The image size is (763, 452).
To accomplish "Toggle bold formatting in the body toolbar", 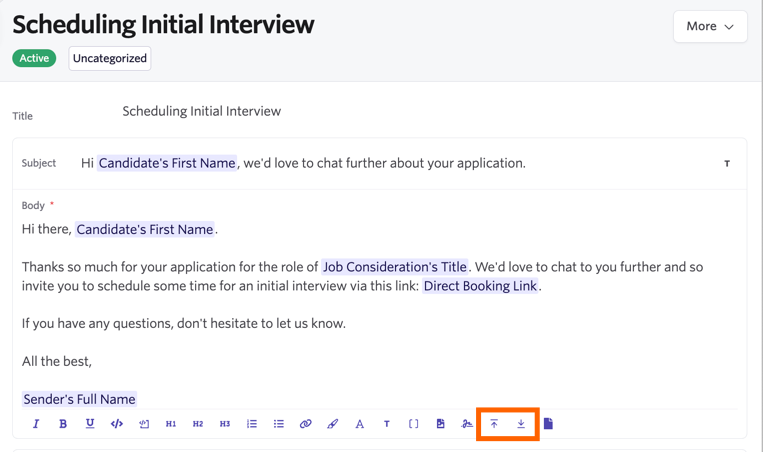I will [63, 424].
